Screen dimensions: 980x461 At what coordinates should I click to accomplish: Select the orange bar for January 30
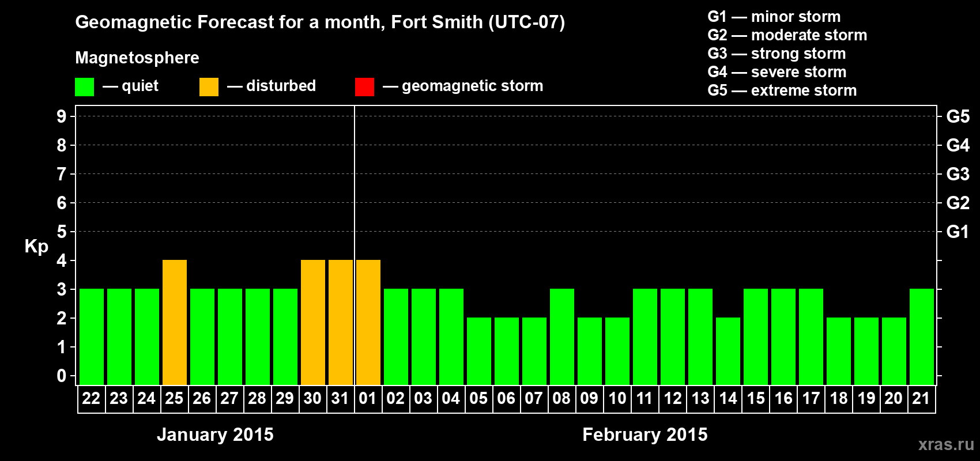[x=313, y=323]
